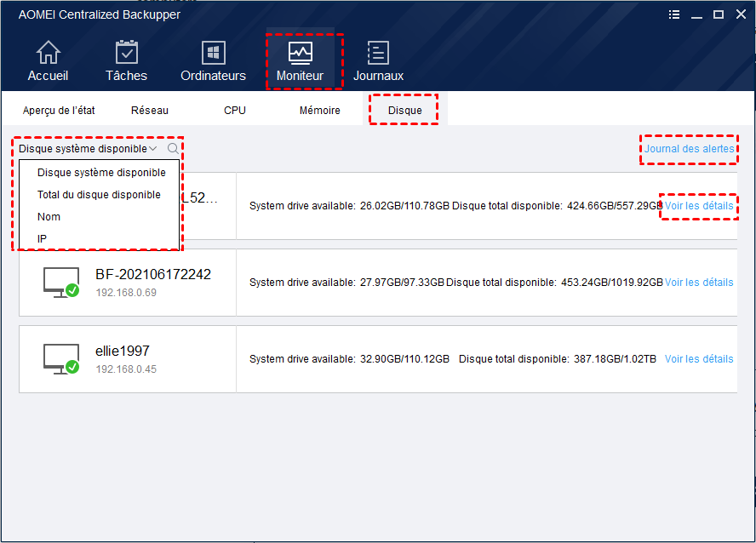Close the AOMEI Centralized Backupper window
The height and width of the screenshot is (543, 756).
(x=741, y=14)
